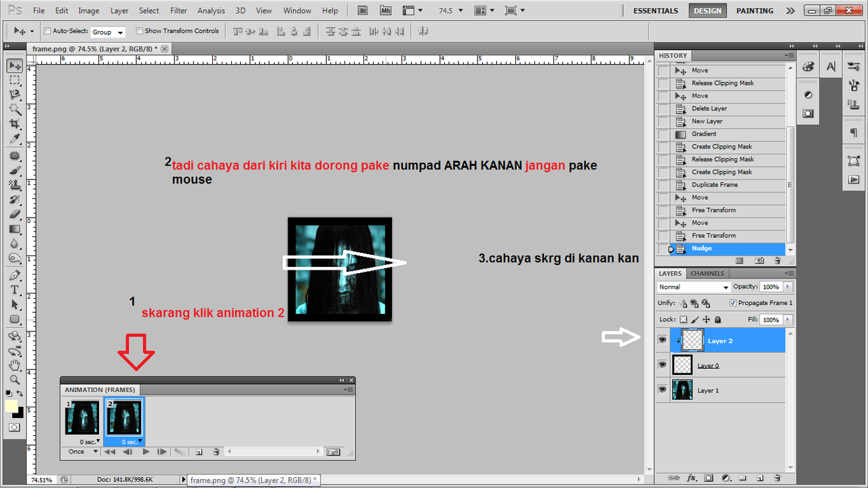Enable Show Transform Controls

point(140,30)
